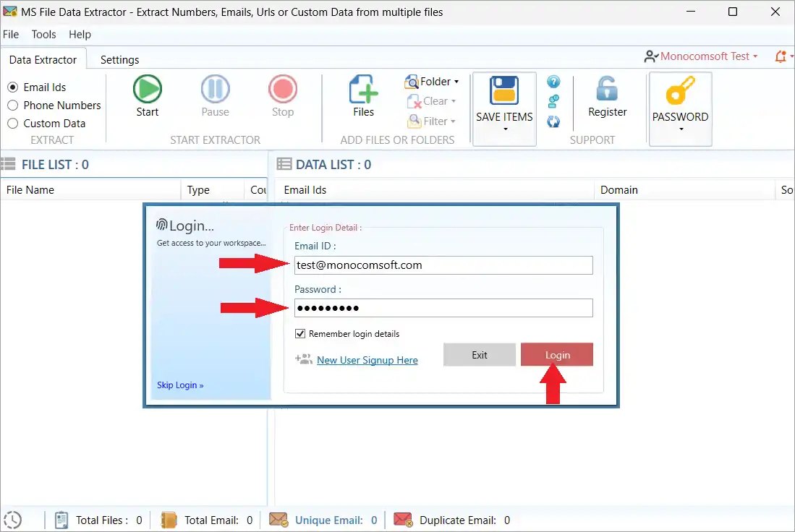This screenshot has width=795, height=532.
Task: Click into the Email ID field
Action: [x=443, y=265]
